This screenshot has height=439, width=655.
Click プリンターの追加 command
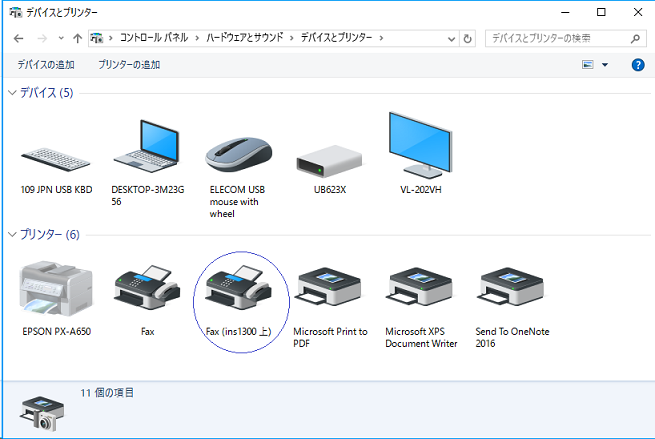pos(129,65)
